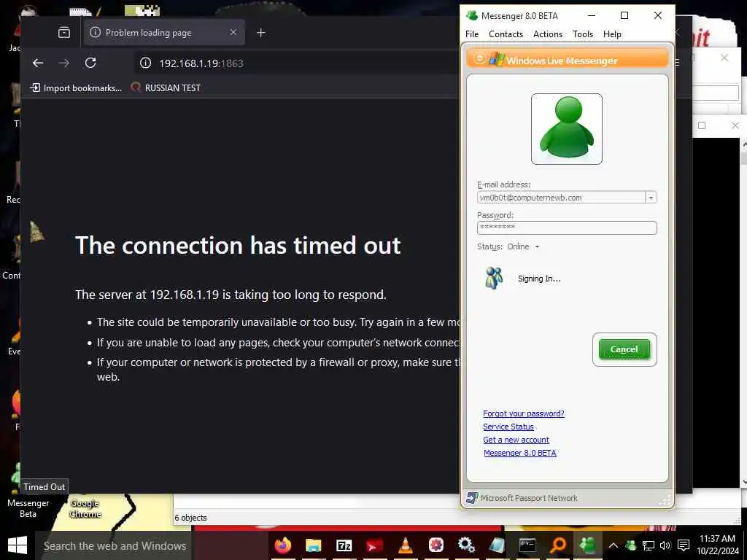The width and height of the screenshot is (747, 560).
Task: Click the Microsoft Passport Network icon
Action: pyautogui.click(x=472, y=498)
